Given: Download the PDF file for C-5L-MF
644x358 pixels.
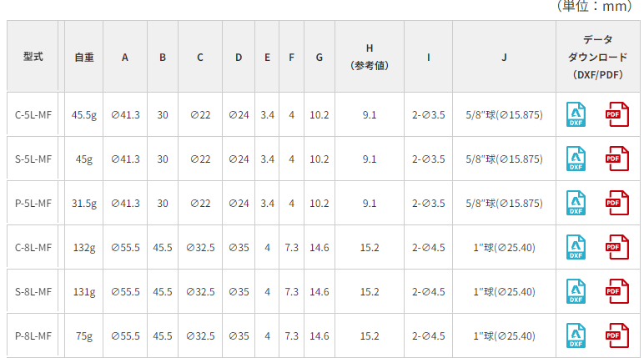Looking at the screenshot, I should tap(617, 114).
